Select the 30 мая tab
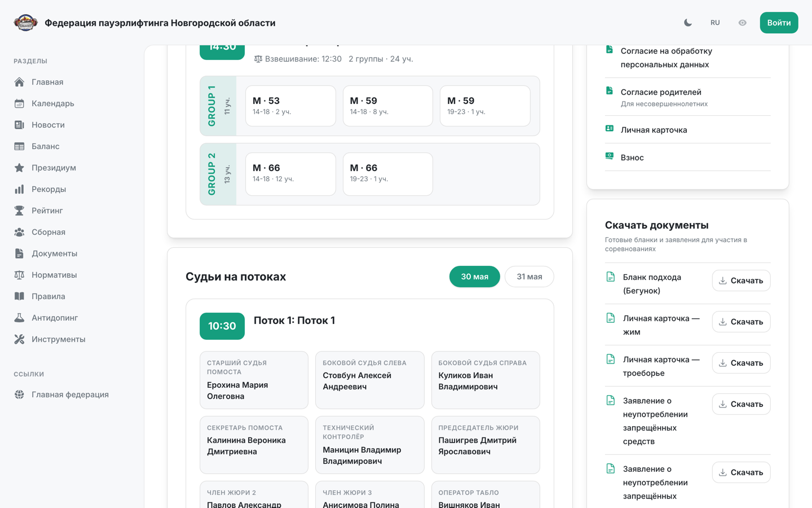The width and height of the screenshot is (812, 508). pyautogui.click(x=474, y=277)
